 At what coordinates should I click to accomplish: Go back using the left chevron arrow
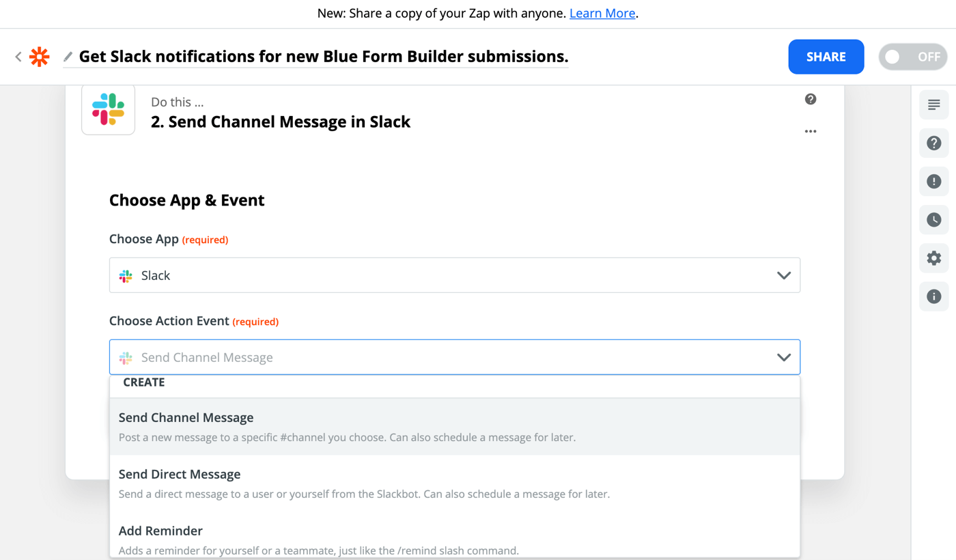17,57
